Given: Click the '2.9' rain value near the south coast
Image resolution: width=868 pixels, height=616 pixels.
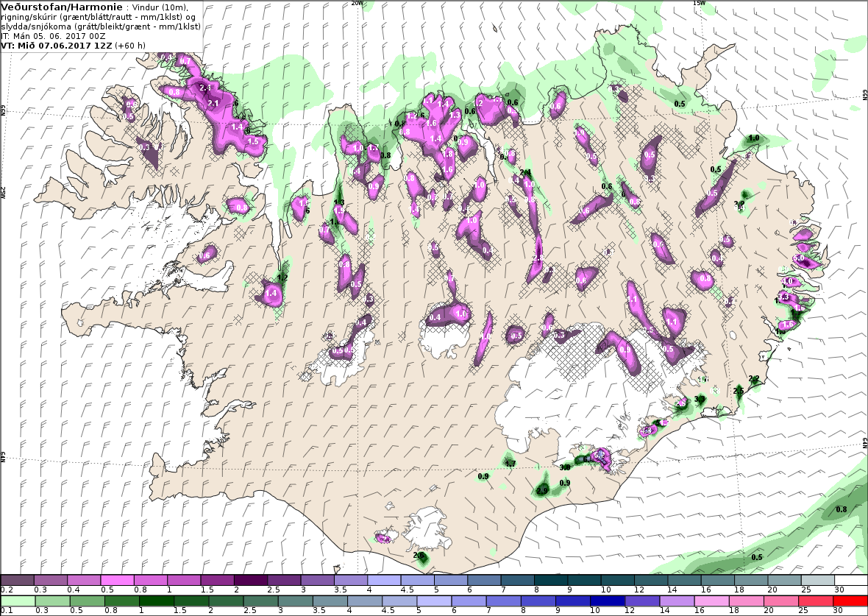Looking at the screenshot, I should 542,491.
